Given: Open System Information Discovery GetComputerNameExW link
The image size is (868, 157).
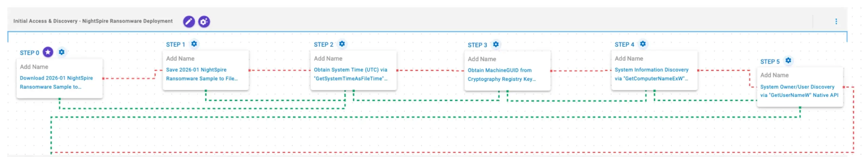Looking at the screenshot, I should [651, 74].
